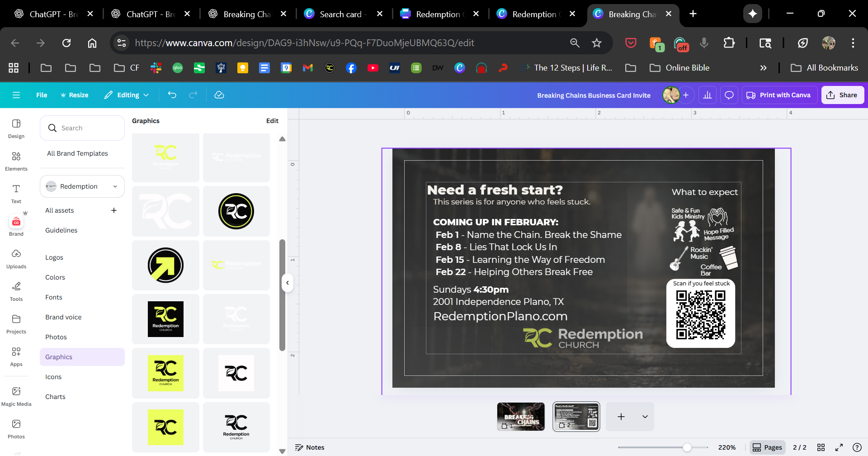Click the Undo arrow in toolbar
868x456 pixels.
pyautogui.click(x=172, y=95)
